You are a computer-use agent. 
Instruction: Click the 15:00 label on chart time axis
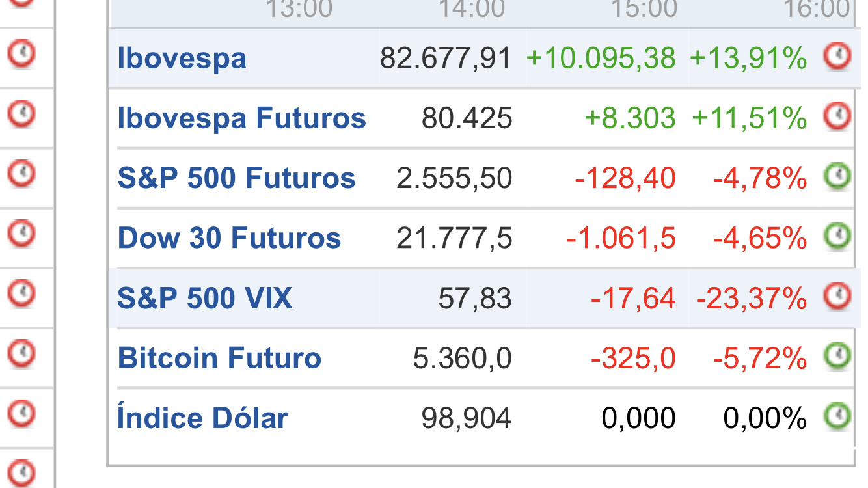click(644, 9)
